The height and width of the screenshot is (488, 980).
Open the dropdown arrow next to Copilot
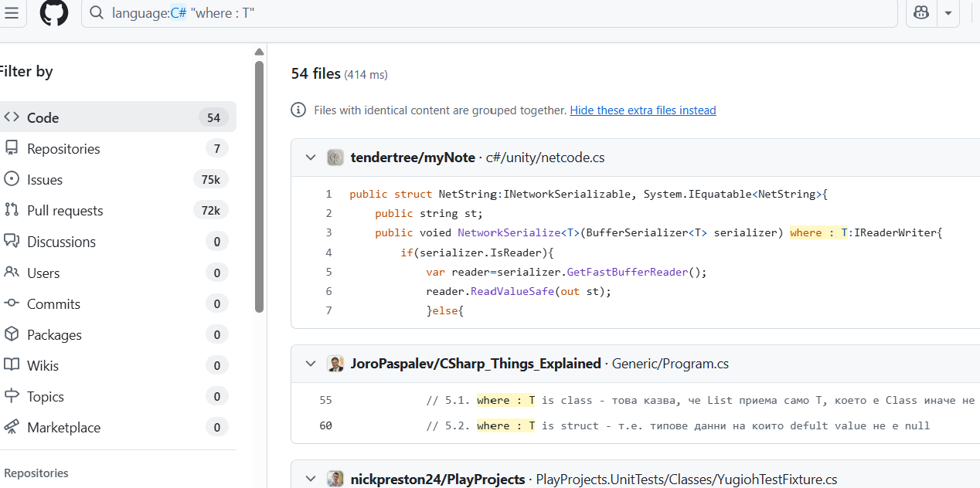tap(948, 12)
